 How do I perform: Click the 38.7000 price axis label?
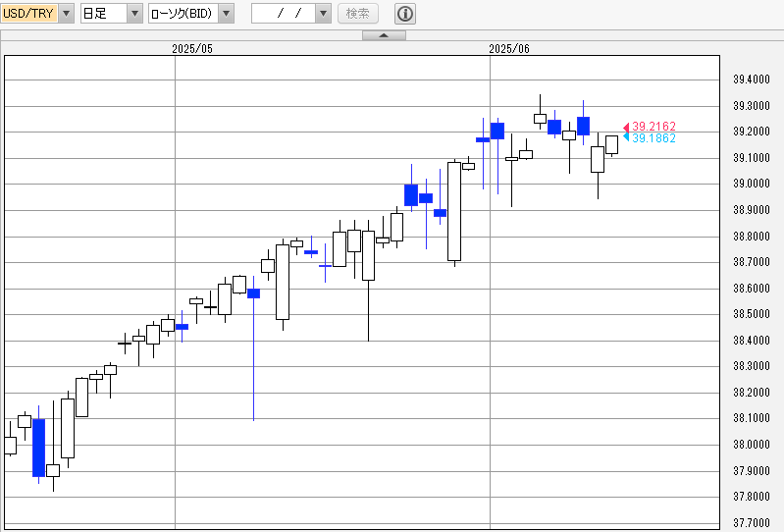(x=752, y=262)
